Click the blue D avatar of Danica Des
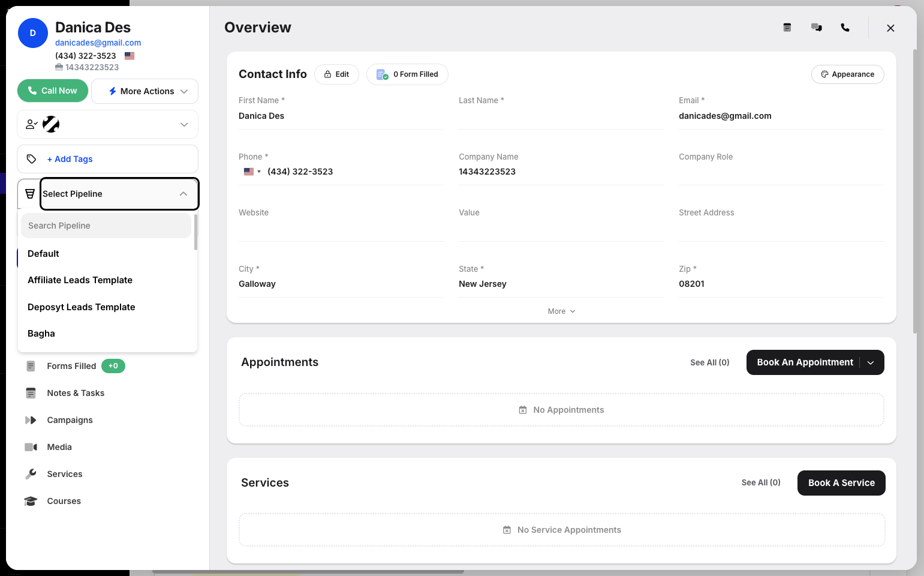924x576 pixels. click(x=33, y=33)
